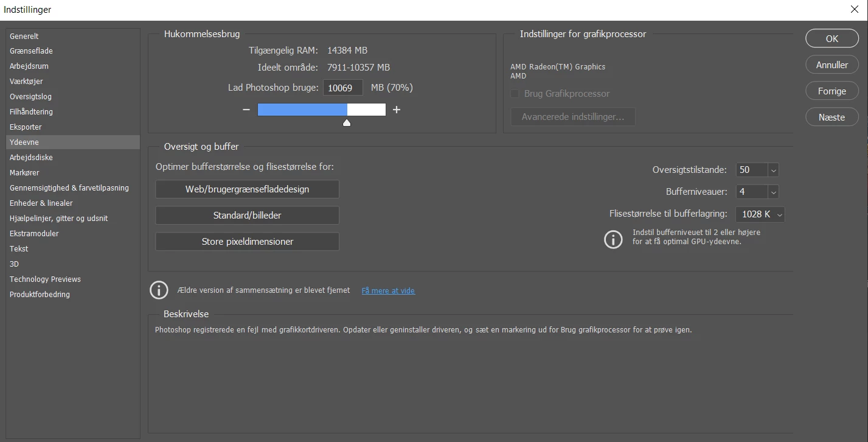The image size is (868, 442).
Task: Toggle the Brug Grafikprocessor checkbox
Action: 515,94
